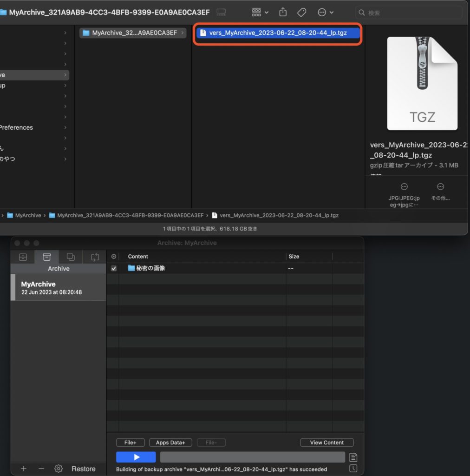Add an item with the plus button
Screen dimensions: 470x476
(x=23, y=469)
